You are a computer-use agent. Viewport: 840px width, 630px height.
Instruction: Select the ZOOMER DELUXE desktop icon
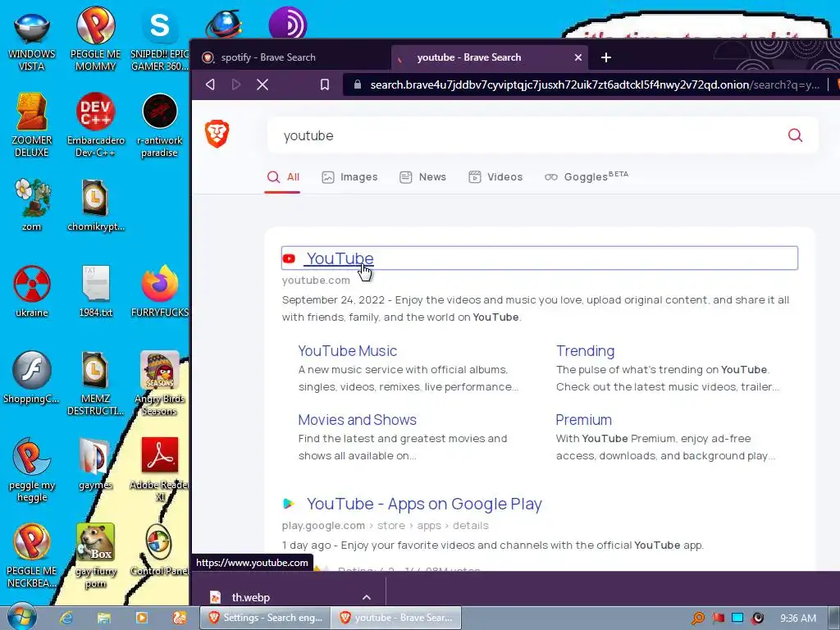pos(32,126)
